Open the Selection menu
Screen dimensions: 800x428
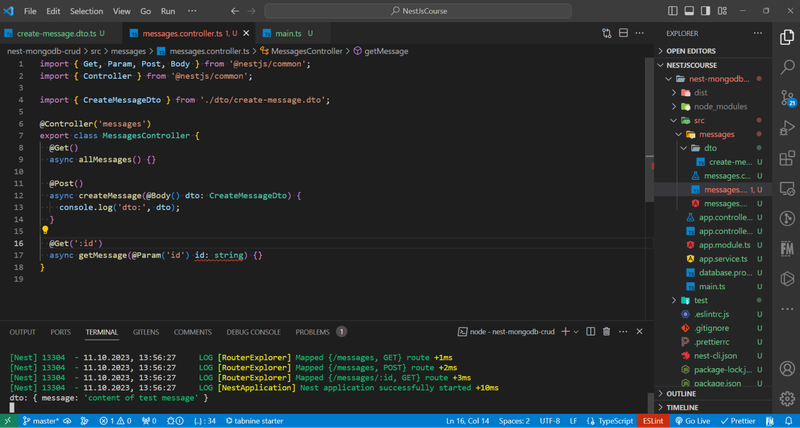click(x=86, y=11)
